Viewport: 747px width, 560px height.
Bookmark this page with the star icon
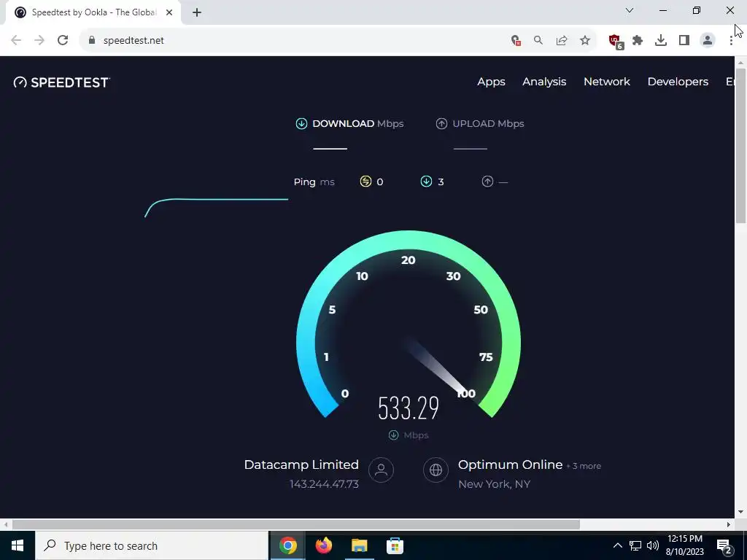(x=585, y=41)
